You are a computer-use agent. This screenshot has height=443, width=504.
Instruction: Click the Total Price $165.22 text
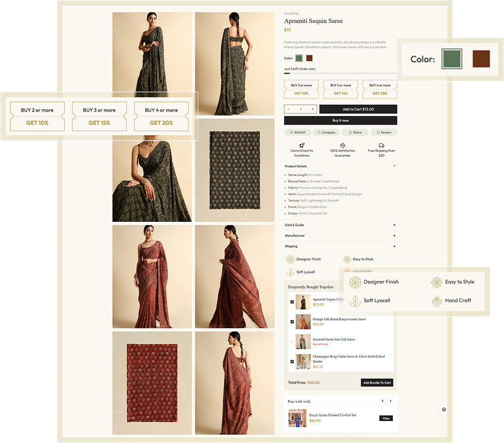304,382
